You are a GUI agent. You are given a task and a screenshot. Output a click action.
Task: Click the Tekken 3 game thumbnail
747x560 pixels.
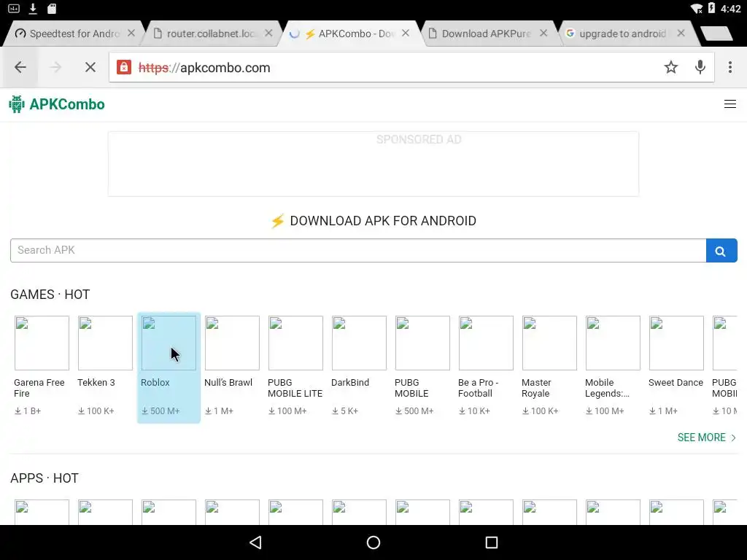tap(105, 343)
